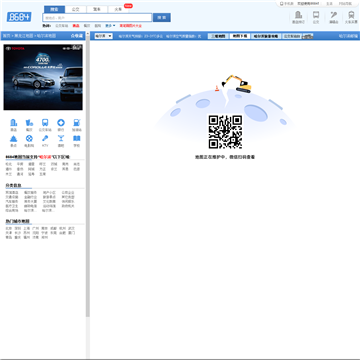The image size is (360, 360).
Task: Click first district link under supported areas
Action: coord(8,164)
